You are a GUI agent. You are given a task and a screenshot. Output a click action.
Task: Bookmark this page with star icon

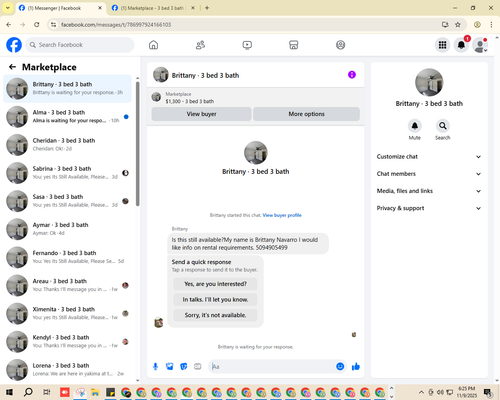[458, 25]
